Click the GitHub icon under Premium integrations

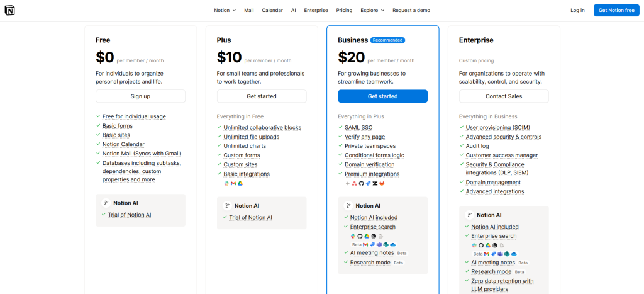362,183
